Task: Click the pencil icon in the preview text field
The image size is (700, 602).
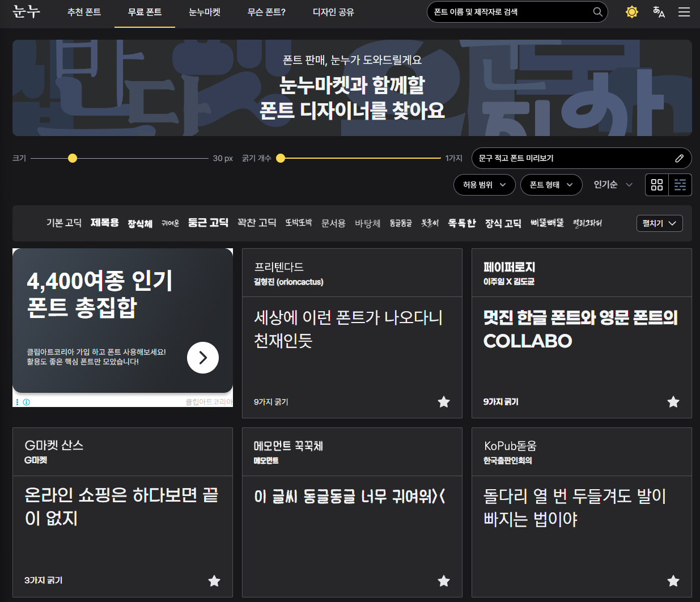Action: (x=679, y=158)
